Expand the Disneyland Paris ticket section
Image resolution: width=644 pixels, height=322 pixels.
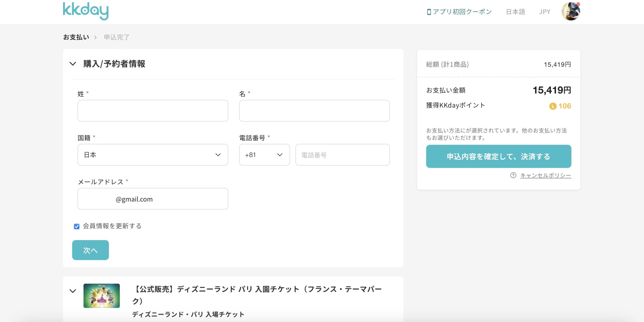click(x=73, y=291)
